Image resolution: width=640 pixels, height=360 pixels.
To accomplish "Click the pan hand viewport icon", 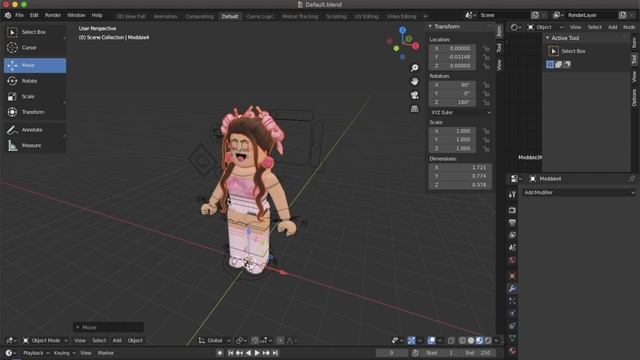I will click(414, 81).
